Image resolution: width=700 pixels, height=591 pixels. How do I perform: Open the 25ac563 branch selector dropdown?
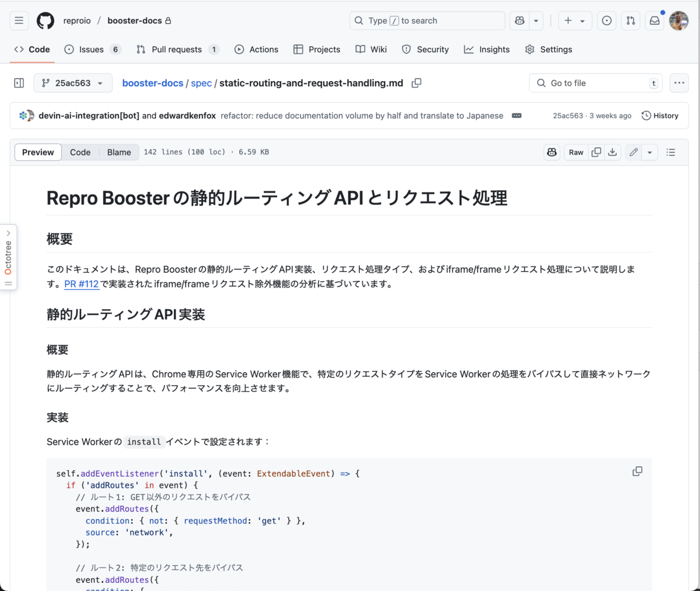pos(72,83)
